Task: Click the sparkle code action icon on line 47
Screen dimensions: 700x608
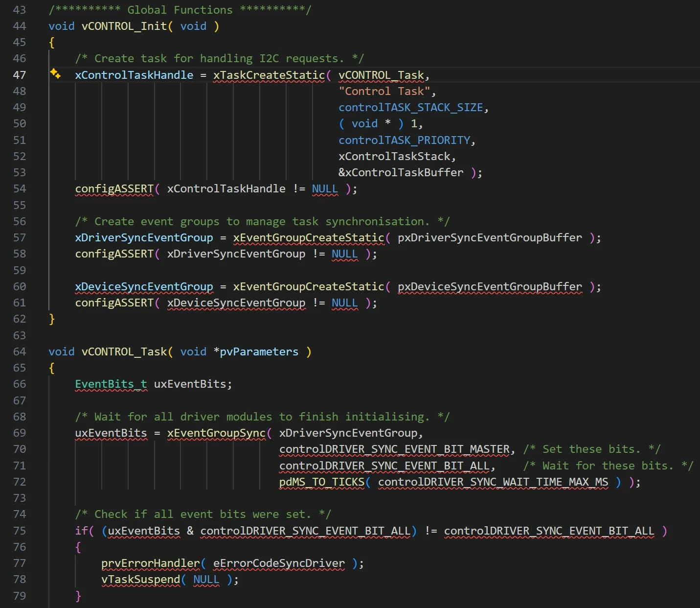Action: [55, 74]
